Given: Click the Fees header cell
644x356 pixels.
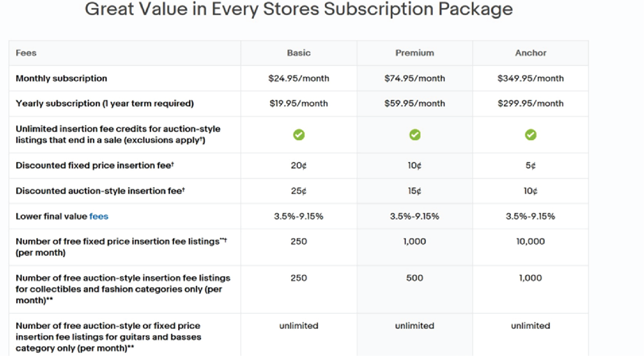Looking at the screenshot, I should click(26, 53).
